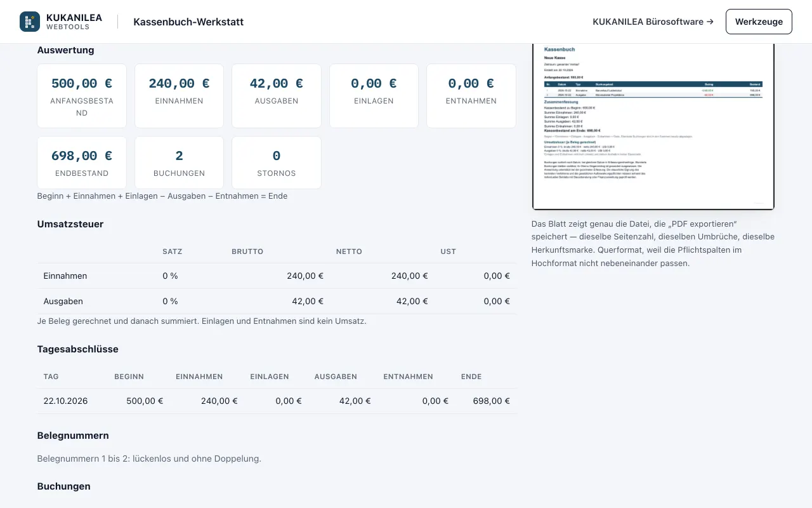
Task: Select the Anfangsbestand card showing 500,00 €
Action: [82, 96]
